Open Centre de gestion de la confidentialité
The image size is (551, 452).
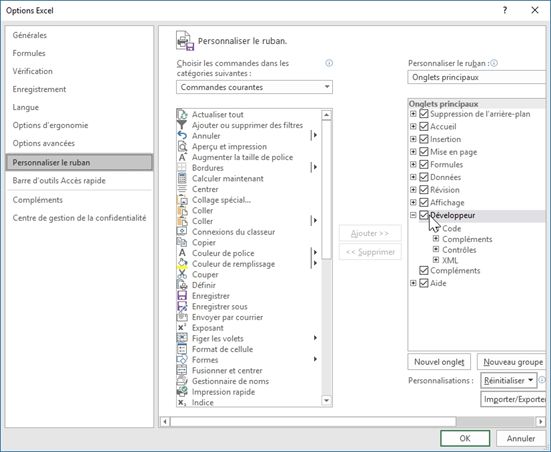click(79, 218)
